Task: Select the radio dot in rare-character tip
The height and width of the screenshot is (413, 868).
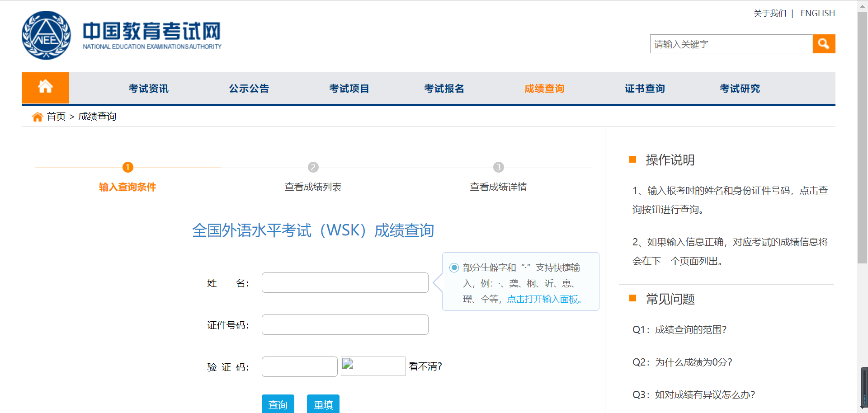Action: click(x=454, y=268)
